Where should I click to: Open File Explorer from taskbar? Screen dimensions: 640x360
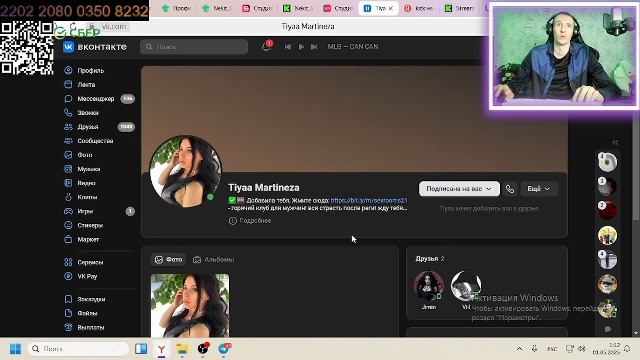click(182, 349)
